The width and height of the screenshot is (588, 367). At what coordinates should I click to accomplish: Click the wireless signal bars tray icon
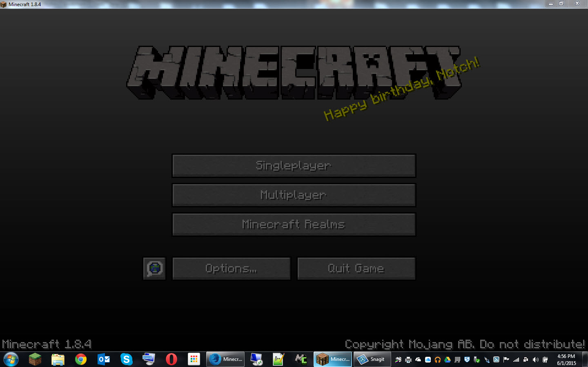(x=516, y=360)
